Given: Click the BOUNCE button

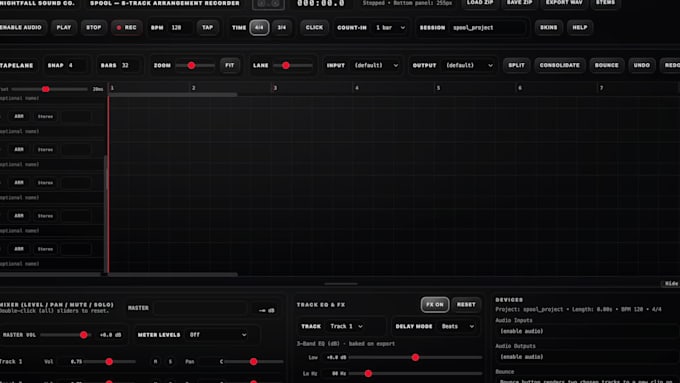Looking at the screenshot, I should pyautogui.click(x=607, y=65).
